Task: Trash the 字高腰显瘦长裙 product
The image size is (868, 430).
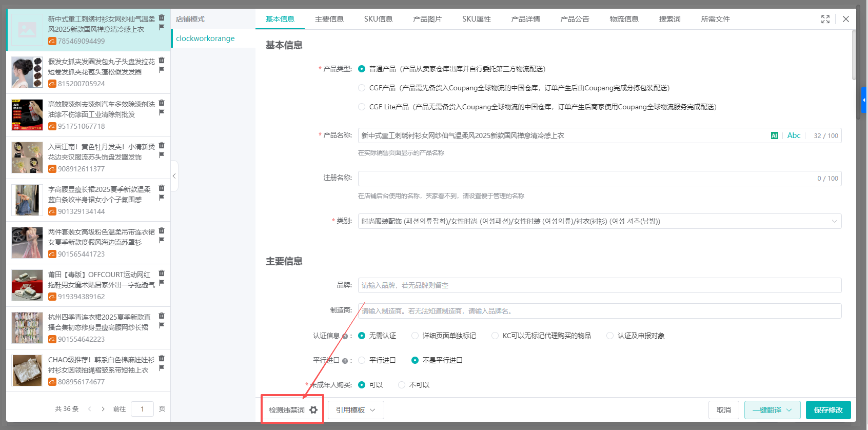Action: tap(162, 188)
